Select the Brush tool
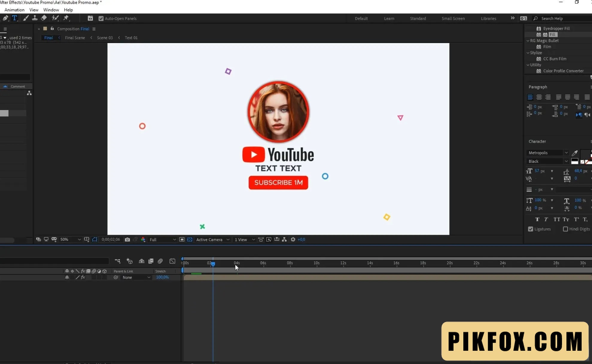592x364 pixels. coord(26,18)
